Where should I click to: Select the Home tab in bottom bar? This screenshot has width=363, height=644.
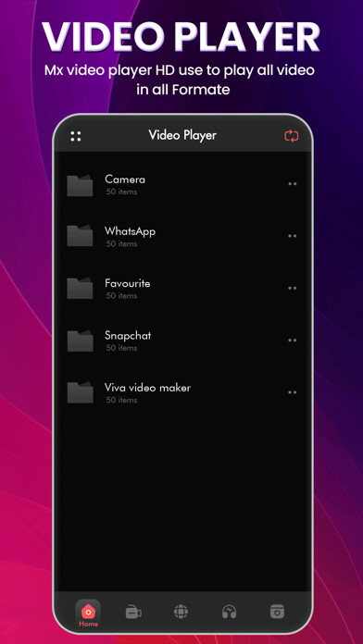88,613
